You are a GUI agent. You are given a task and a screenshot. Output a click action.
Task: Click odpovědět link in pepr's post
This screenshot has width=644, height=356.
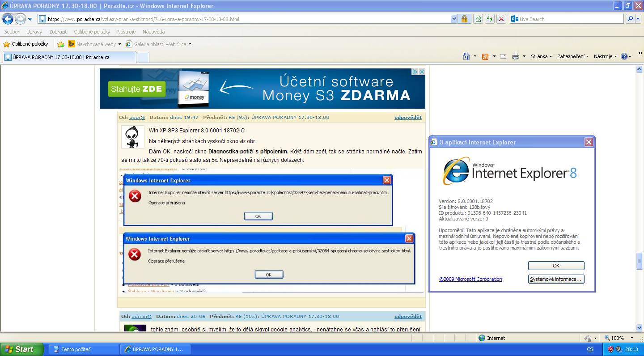(408, 117)
